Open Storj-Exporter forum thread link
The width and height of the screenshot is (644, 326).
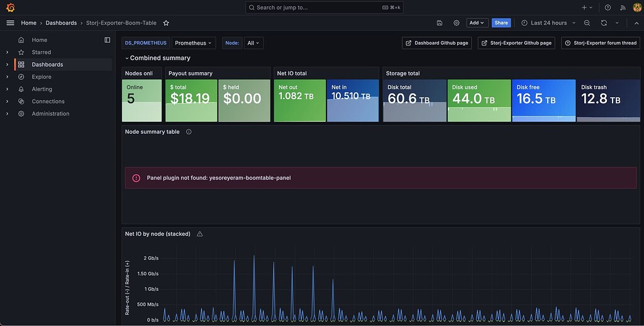(x=601, y=43)
